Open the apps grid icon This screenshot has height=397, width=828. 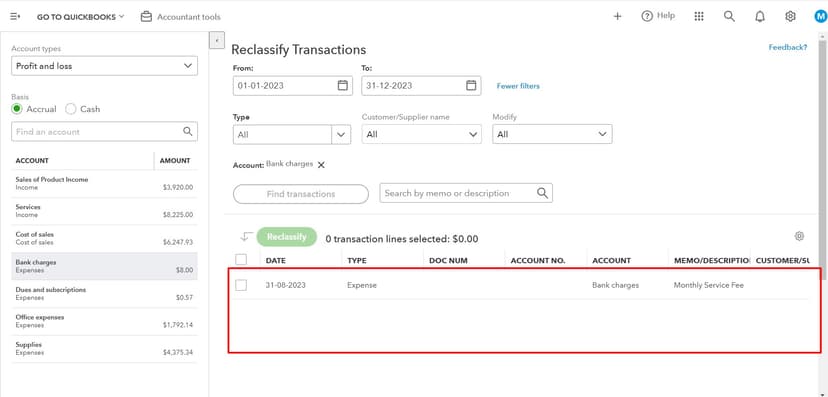(x=699, y=16)
